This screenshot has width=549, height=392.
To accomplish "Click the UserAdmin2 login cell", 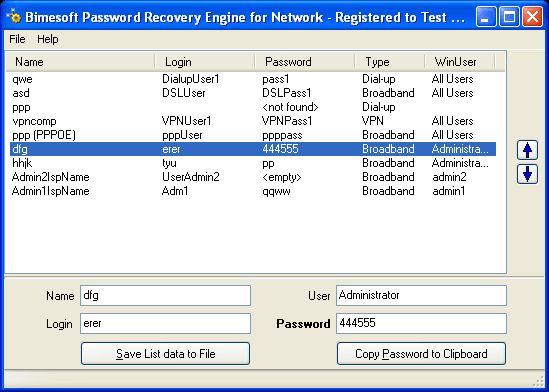I will coord(191,177).
